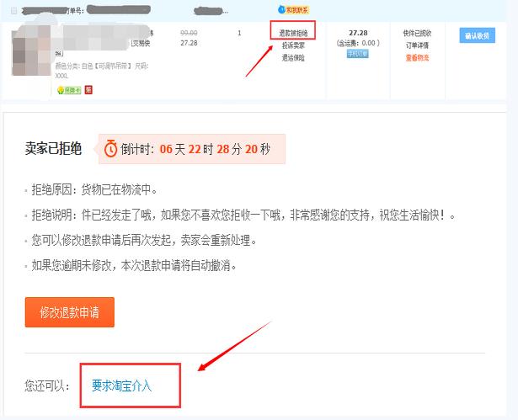Click the 您可以修改退款申请后再次发起 line

point(144,240)
